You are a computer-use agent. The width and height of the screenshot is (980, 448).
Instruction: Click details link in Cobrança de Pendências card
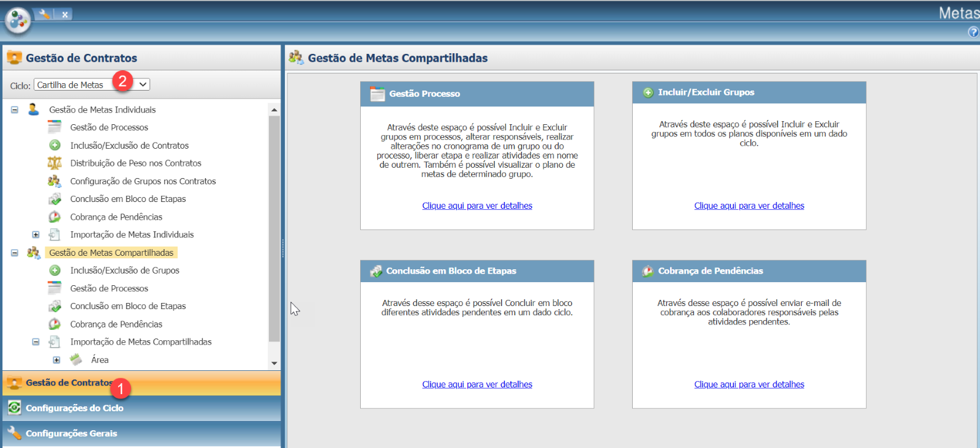749,384
